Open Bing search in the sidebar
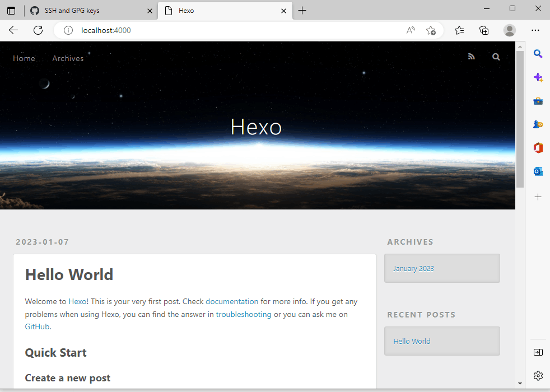 coord(538,54)
